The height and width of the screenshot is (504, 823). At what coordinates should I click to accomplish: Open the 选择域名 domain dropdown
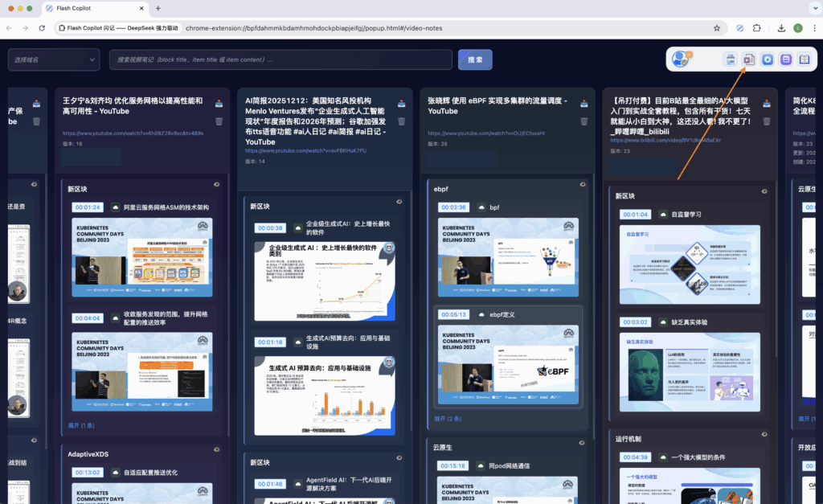(54, 59)
